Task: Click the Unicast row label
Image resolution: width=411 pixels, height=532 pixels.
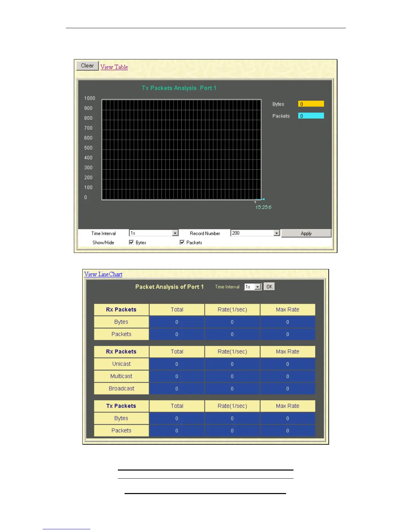Action: coord(121,364)
